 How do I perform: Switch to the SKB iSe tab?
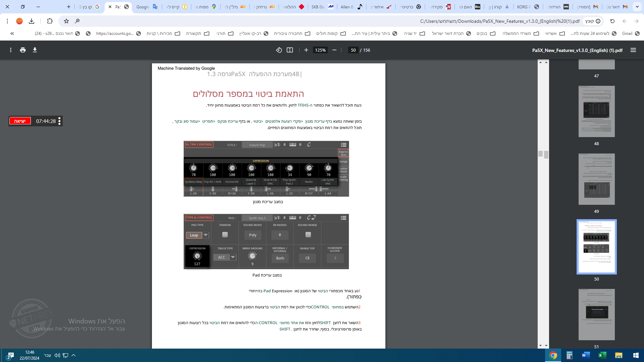point(322,7)
